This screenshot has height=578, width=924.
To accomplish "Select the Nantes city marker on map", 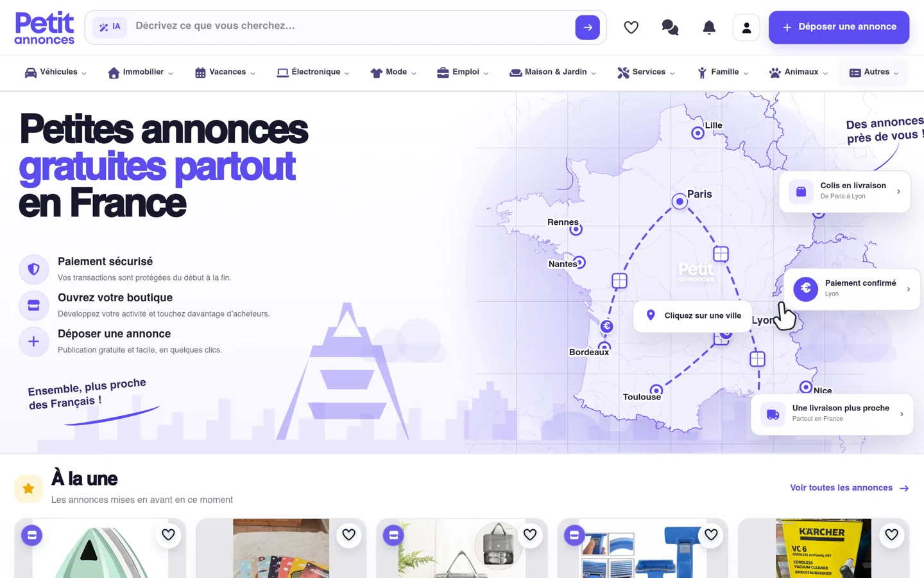I will point(579,262).
